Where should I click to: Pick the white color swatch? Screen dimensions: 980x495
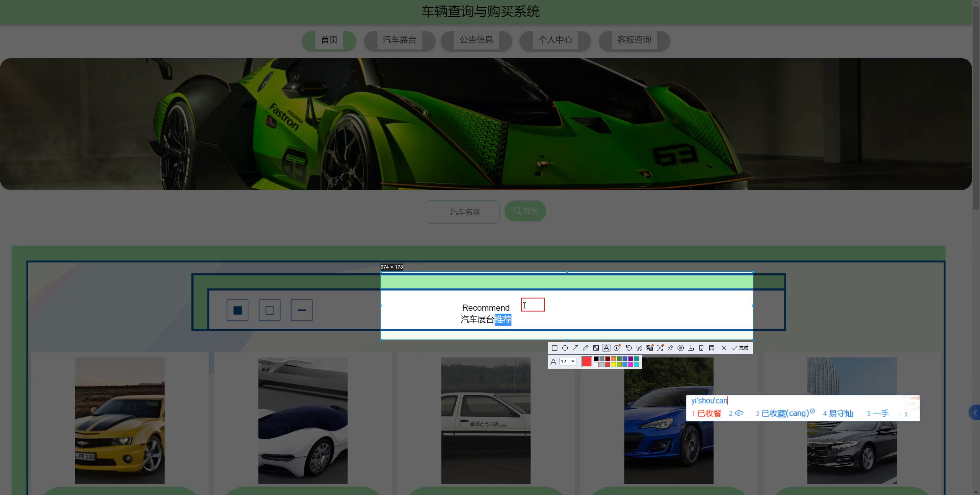pyautogui.click(x=596, y=364)
